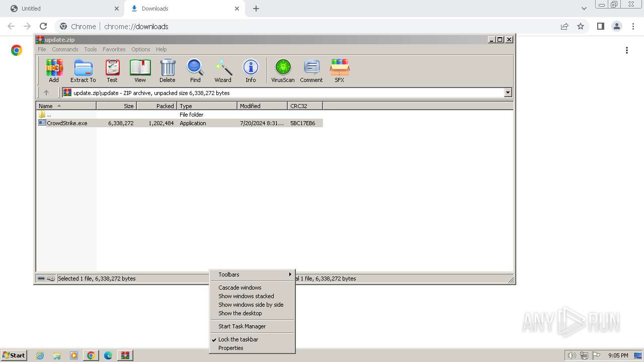This screenshot has width=644, height=362.
Task: Sort by Packed column header
Action: coord(157,106)
